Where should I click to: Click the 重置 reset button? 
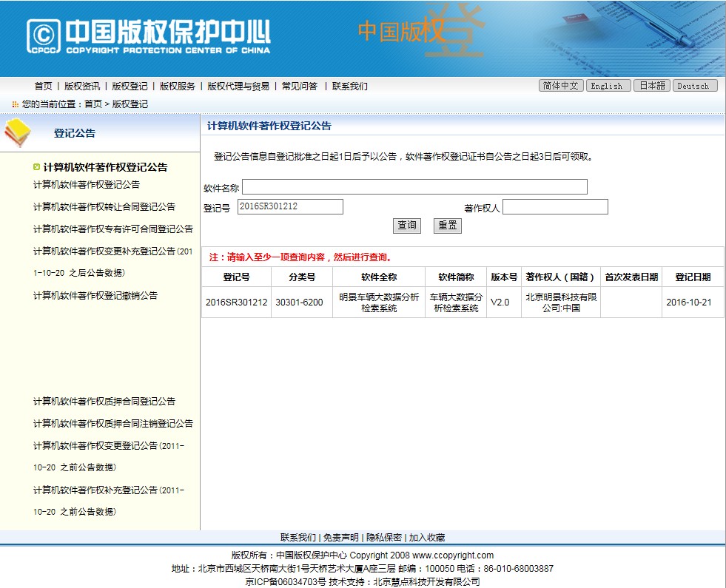pos(448,226)
